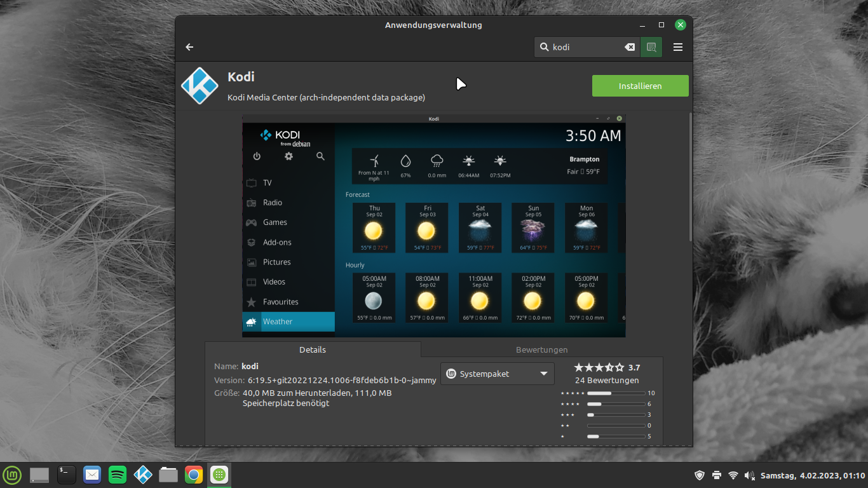The height and width of the screenshot is (488, 868).
Task: Open the volume tray icon
Action: coord(750,475)
